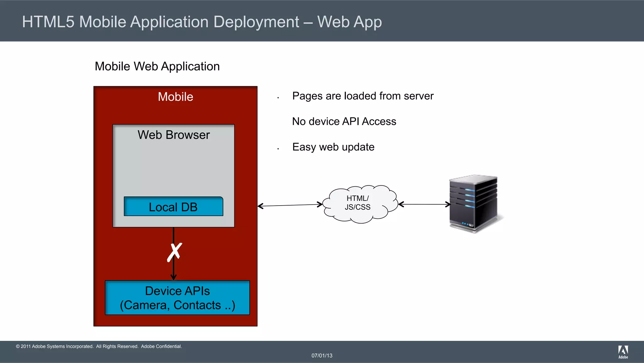644x363 pixels.
Task: Click the white X mark on arrow
Action: pyautogui.click(x=175, y=252)
